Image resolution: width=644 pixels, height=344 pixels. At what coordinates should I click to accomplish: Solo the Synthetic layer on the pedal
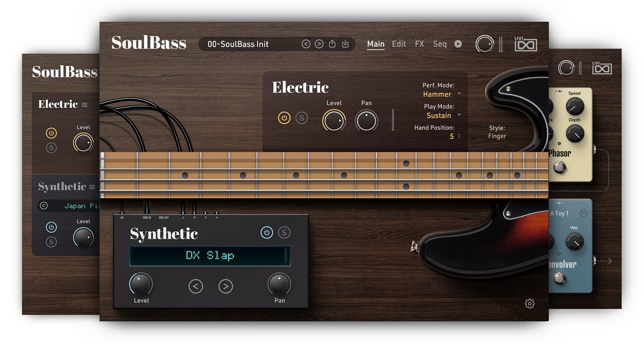(x=284, y=232)
